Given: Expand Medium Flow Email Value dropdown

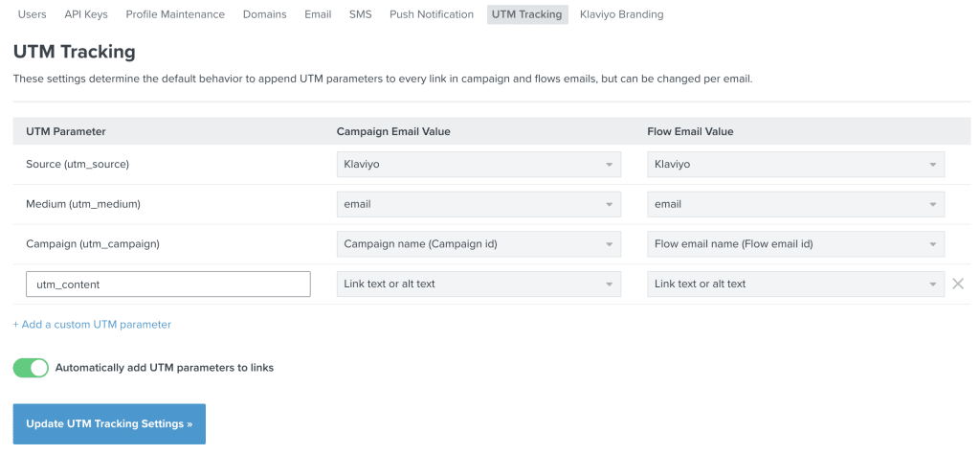Looking at the screenshot, I should (x=795, y=205).
